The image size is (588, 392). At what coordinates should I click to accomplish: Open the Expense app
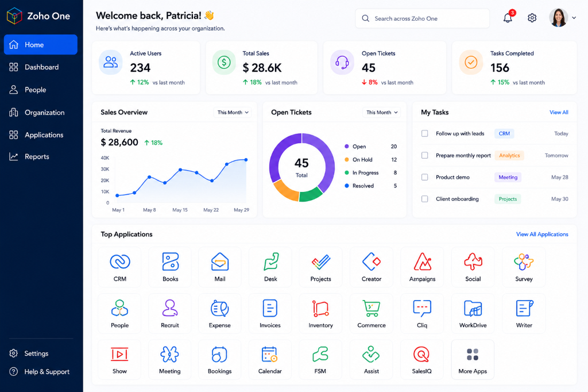(220, 313)
